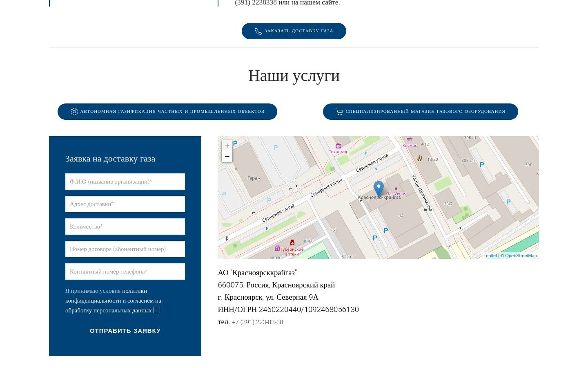Click the Улица Щетинкина street label
The height and width of the screenshot is (368, 588).
[422, 193]
